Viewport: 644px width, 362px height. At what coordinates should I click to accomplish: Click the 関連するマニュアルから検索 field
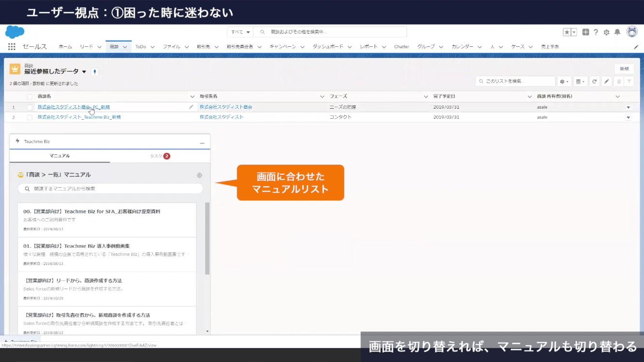[110, 189]
